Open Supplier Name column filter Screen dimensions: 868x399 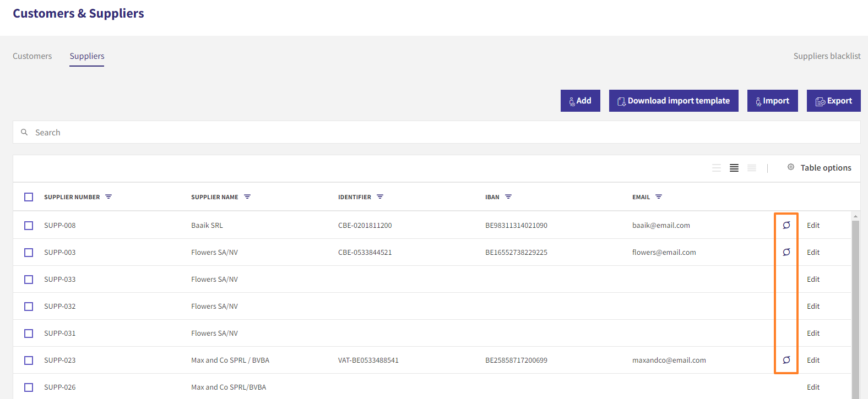tap(247, 196)
